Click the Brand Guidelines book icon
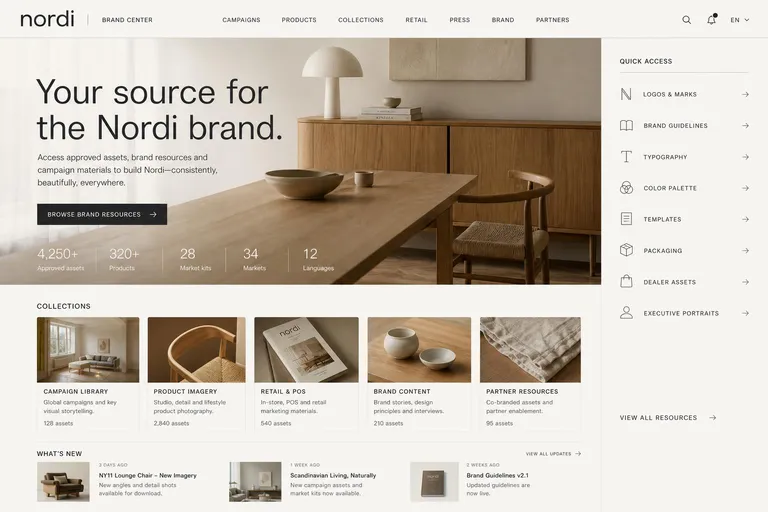The image size is (768, 512). click(x=626, y=125)
